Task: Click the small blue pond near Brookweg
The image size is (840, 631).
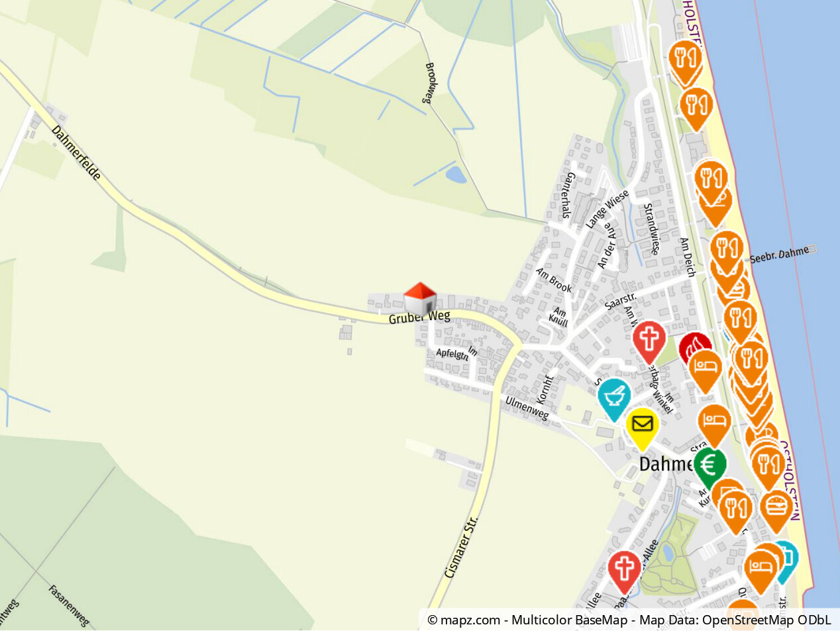Action: coord(456,174)
